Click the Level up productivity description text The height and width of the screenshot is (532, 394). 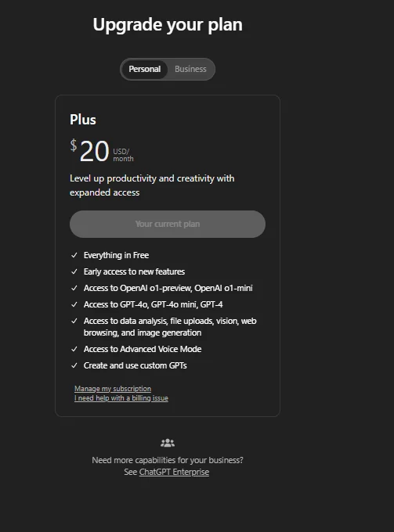152,185
